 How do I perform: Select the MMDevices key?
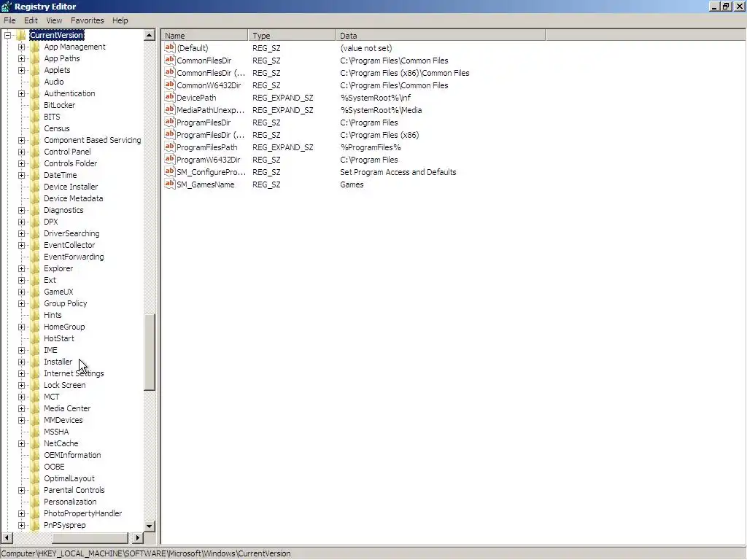pos(63,420)
